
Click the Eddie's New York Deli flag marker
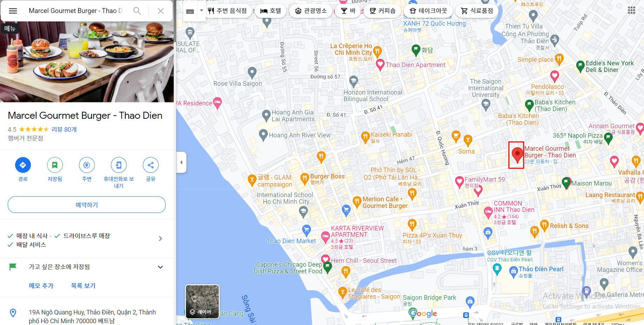pos(580,66)
